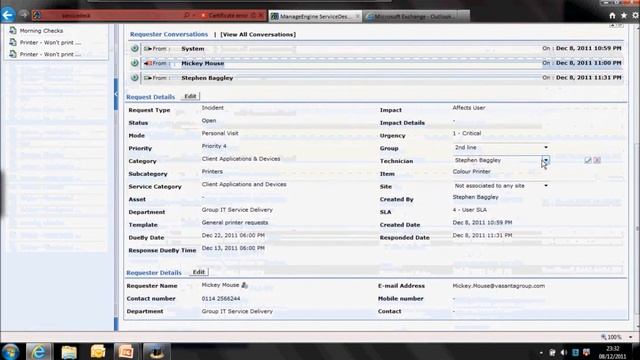Click the Urgency value 1 - Critical
Image resolution: width=640 pixels, height=360 pixels.
[x=467, y=133]
